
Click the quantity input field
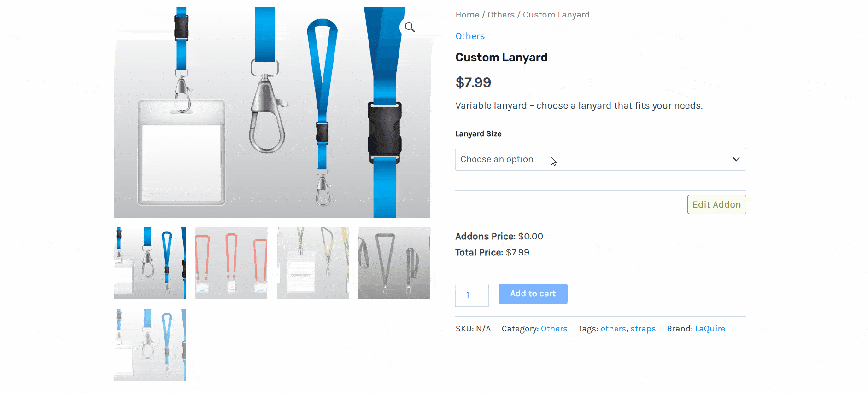point(472,295)
